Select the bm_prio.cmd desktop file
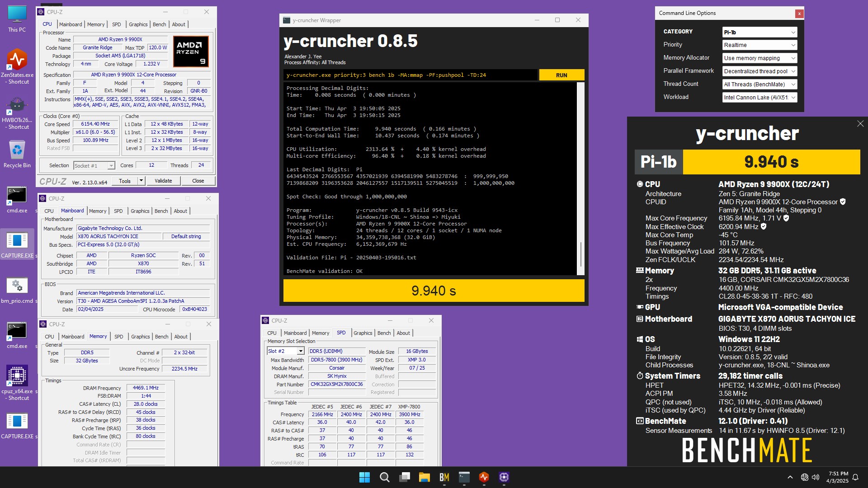868x488 pixels. pyautogui.click(x=17, y=289)
